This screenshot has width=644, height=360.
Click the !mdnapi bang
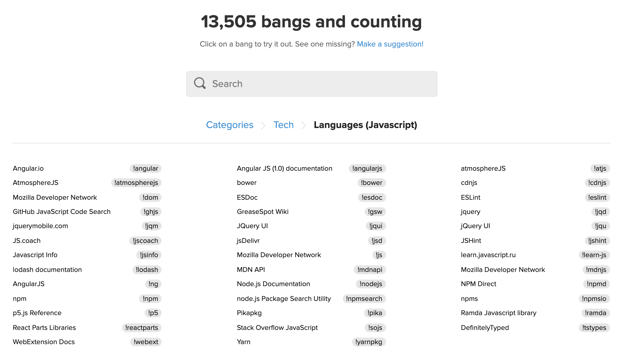coord(370,270)
